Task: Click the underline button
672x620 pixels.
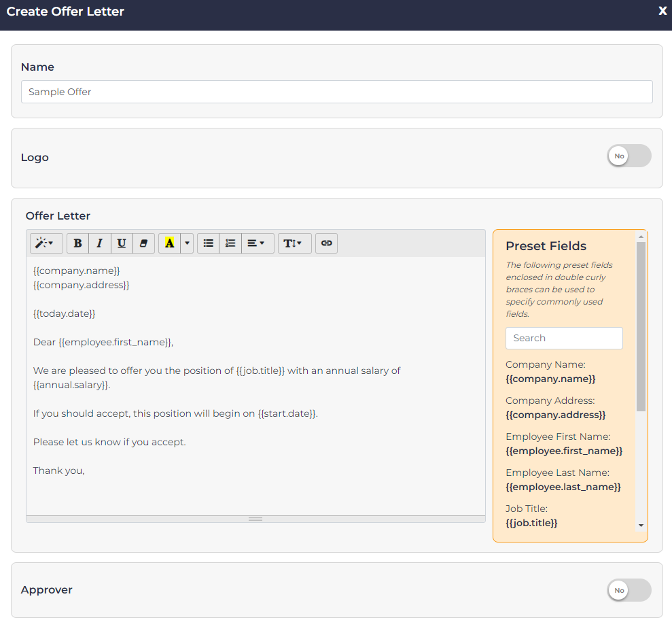Action: click(x=122, y=243)
